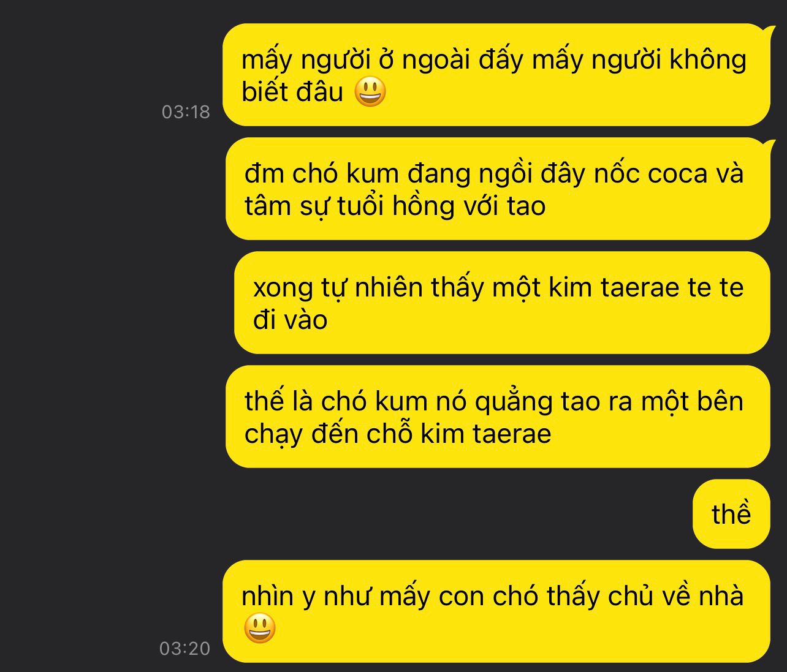Viewport: 787px width, 672px height.
Task: Select the 03:18 timestamp
Action: 186,112
